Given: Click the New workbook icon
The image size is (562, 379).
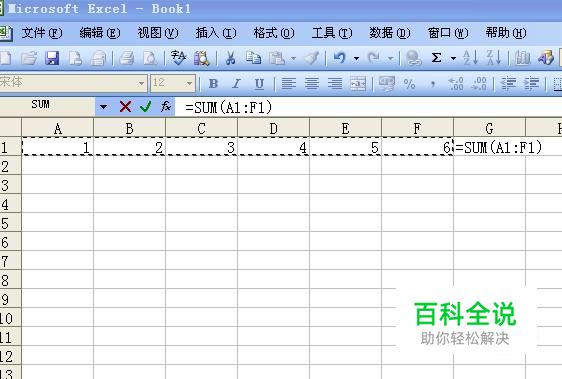Looking at the screenshot, I should tap(5, 58).
